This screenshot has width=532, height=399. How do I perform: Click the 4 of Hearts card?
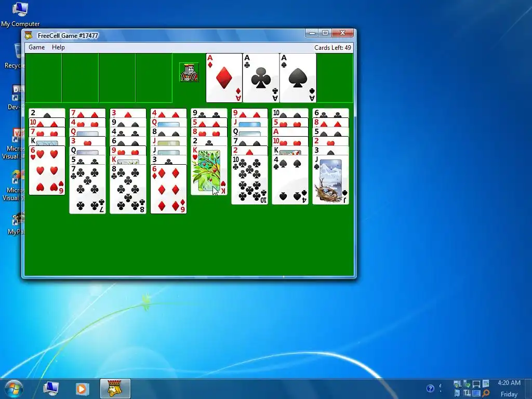coord(87,123)
